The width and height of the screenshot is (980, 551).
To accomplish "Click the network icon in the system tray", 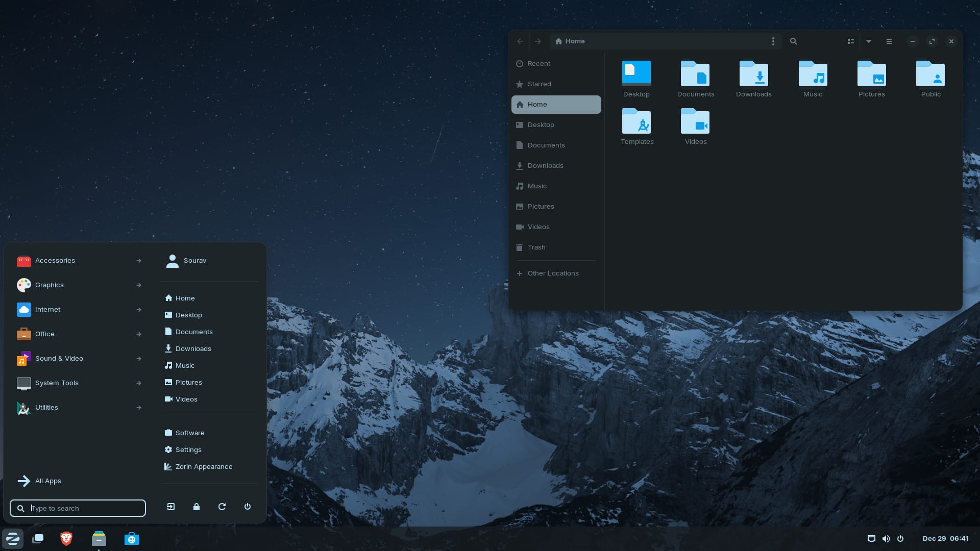I will pos(871,538).
